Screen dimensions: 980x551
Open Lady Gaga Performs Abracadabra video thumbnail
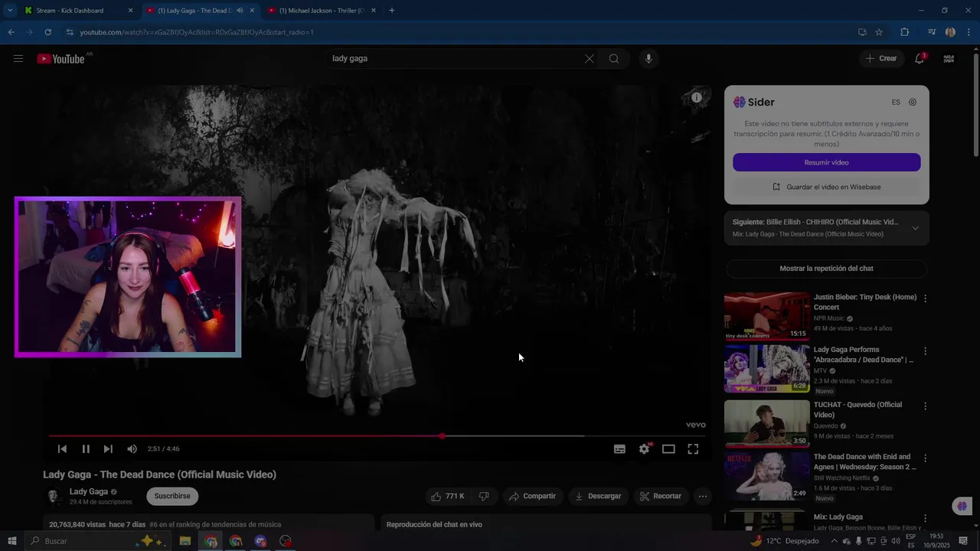pyautogui.click(x=766, y=369)
